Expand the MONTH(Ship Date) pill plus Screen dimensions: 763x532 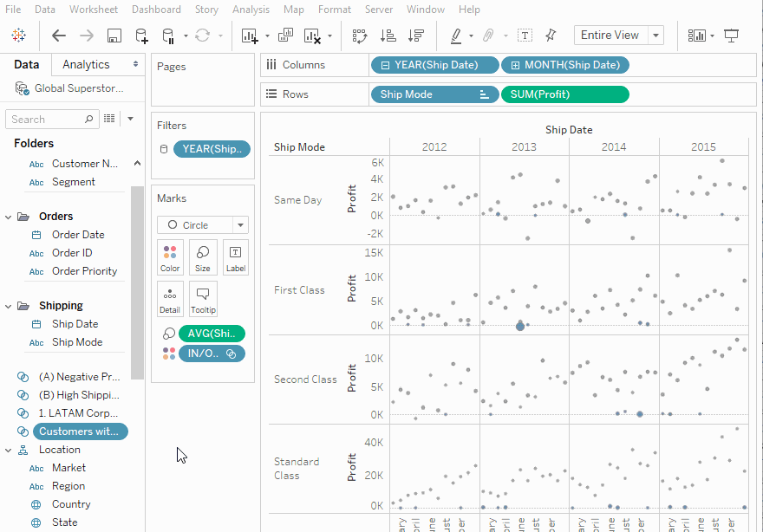click(515, 65)
